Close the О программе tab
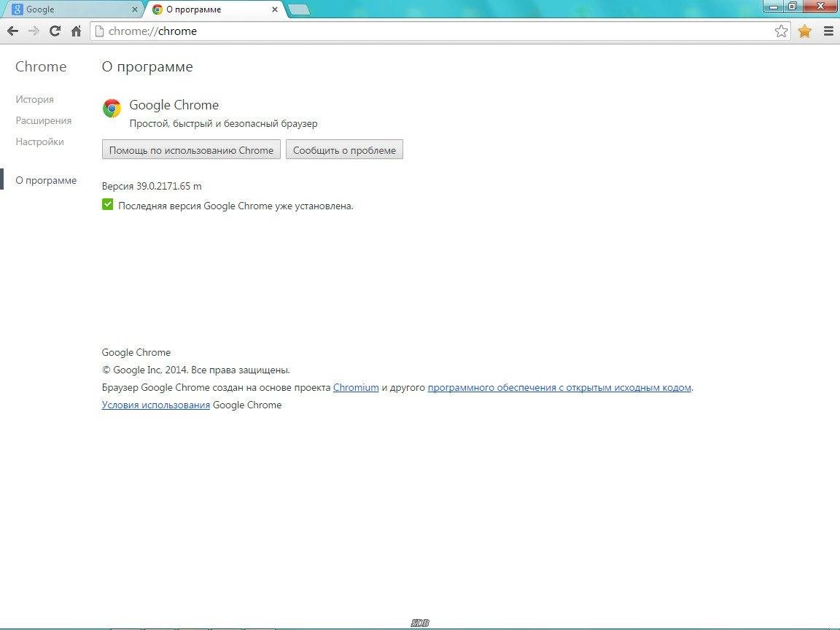 point(274,9)
